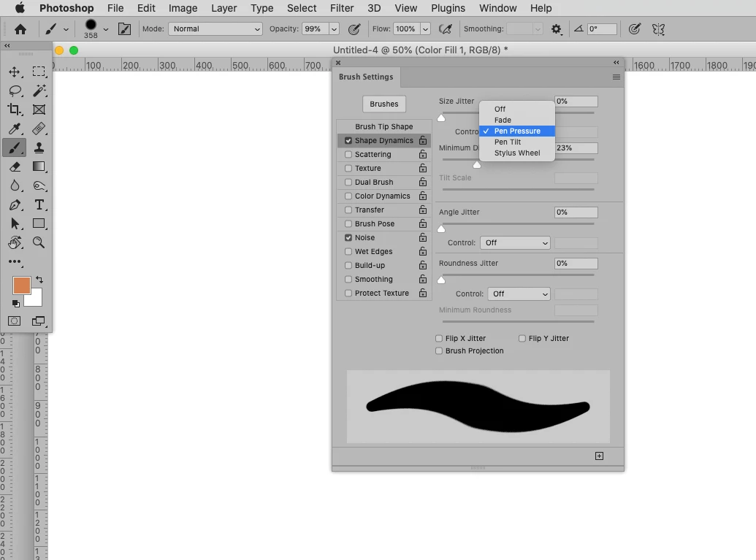Open the tool preset picker arrow

tap(66, 29)
